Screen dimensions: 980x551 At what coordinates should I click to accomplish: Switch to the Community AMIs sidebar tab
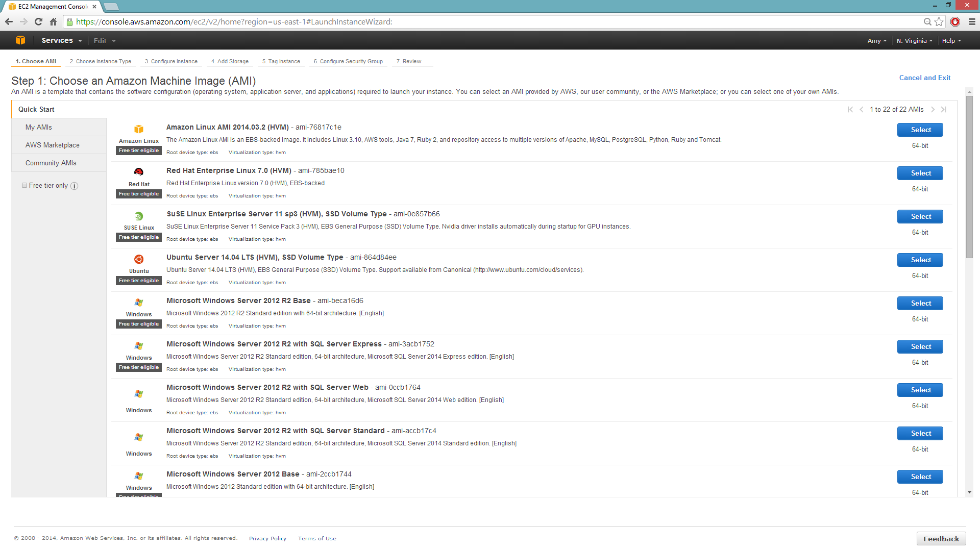(51, 162)
